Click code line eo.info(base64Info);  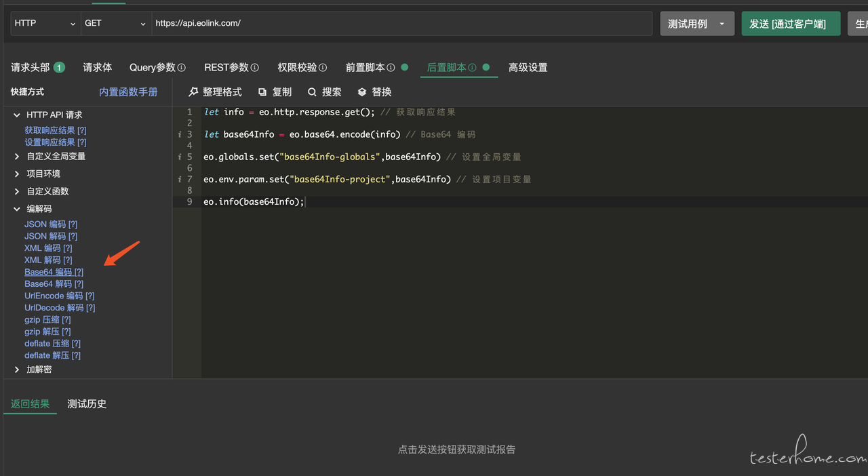point(254,201)
